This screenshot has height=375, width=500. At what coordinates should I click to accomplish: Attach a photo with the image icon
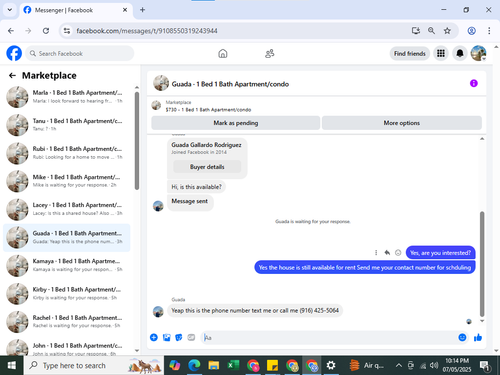pos(166,337)
